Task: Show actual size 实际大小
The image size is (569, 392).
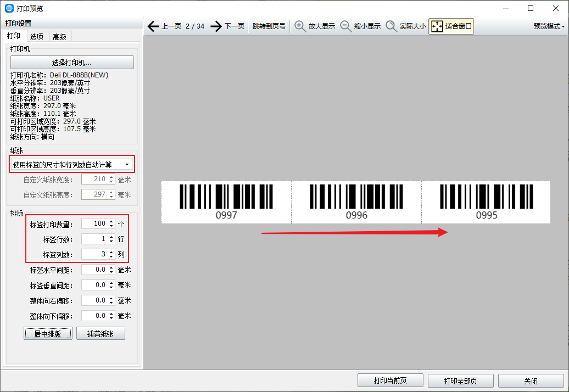Action: tap(405, 26)
